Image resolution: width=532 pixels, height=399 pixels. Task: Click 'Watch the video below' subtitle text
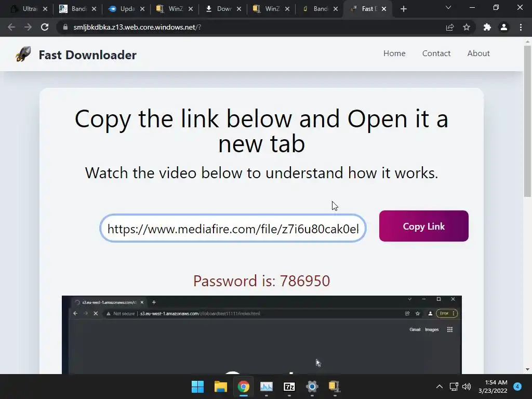coord(262,173)
